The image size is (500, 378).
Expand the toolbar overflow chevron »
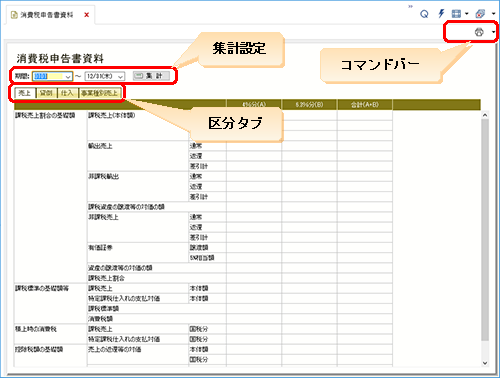point(410,6)
